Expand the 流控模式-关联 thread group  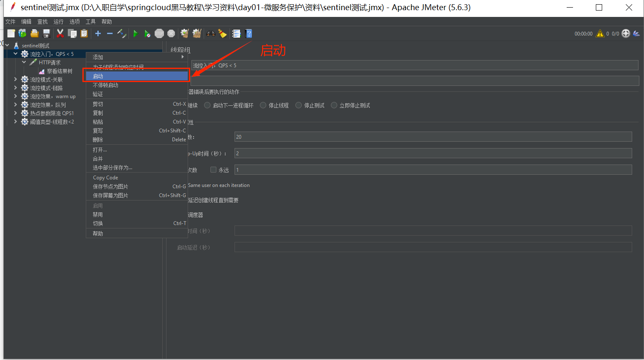(16, 79)
